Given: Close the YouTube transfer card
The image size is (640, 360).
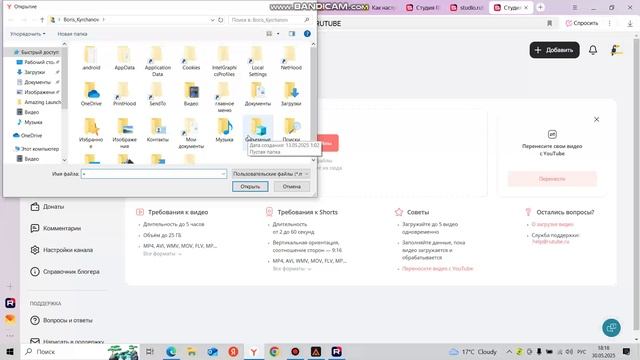Looking at the screenshot, I should tap(596, 120).
